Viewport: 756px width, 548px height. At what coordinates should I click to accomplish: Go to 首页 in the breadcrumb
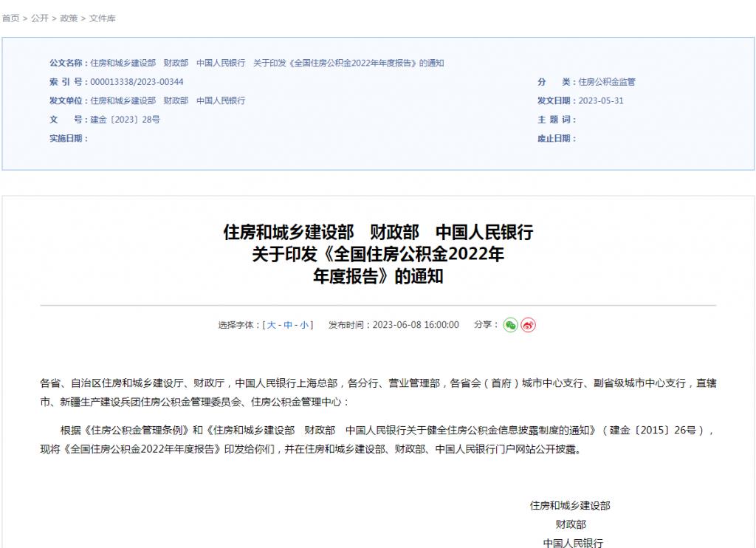click(x=11, y=18)
